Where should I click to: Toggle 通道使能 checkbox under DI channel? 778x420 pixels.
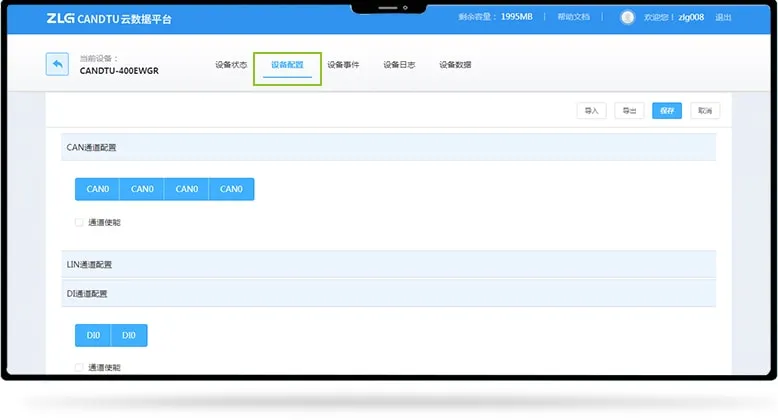79,367
